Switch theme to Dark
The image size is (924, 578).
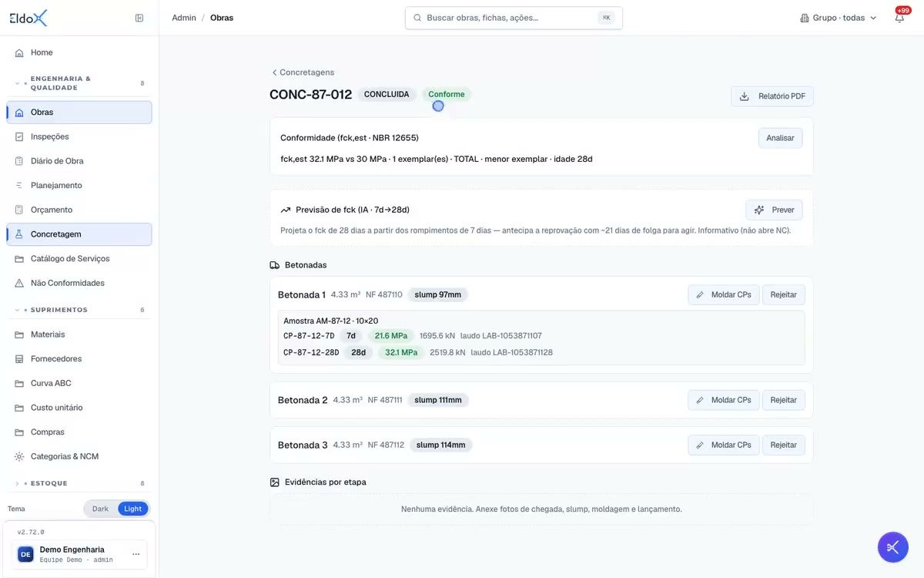coord(101,509)
